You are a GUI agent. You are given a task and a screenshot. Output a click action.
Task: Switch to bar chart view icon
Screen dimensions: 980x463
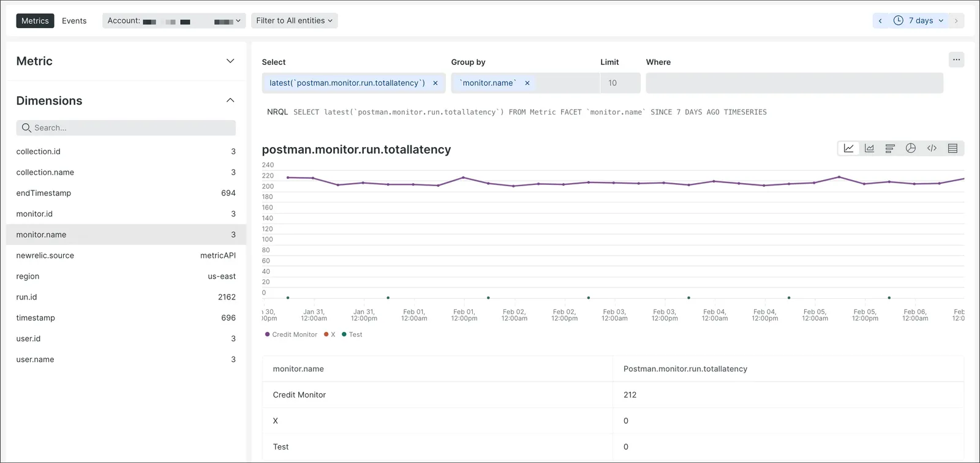point(890,148)
